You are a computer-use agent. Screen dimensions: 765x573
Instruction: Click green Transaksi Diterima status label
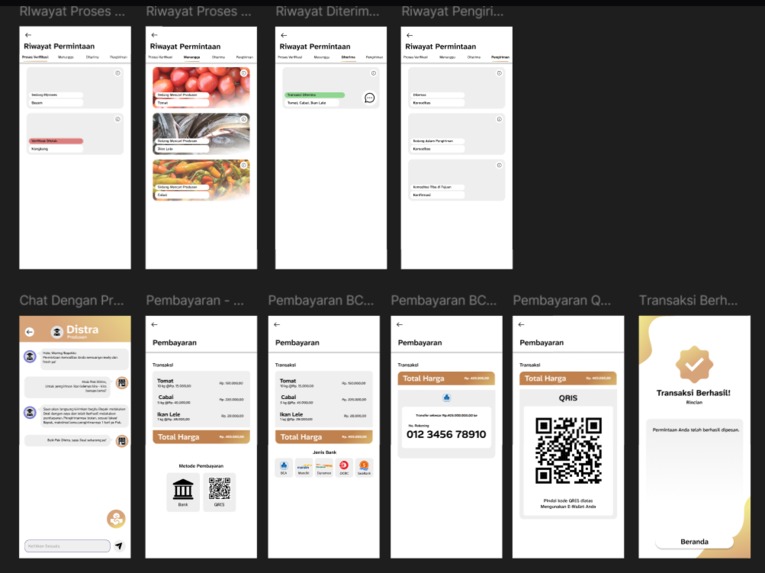315,95
